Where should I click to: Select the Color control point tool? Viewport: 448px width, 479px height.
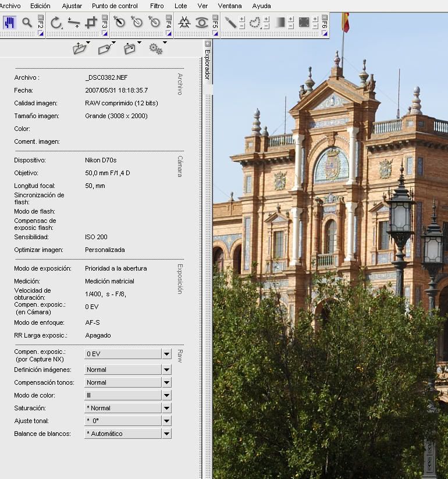tap(184, 22)
